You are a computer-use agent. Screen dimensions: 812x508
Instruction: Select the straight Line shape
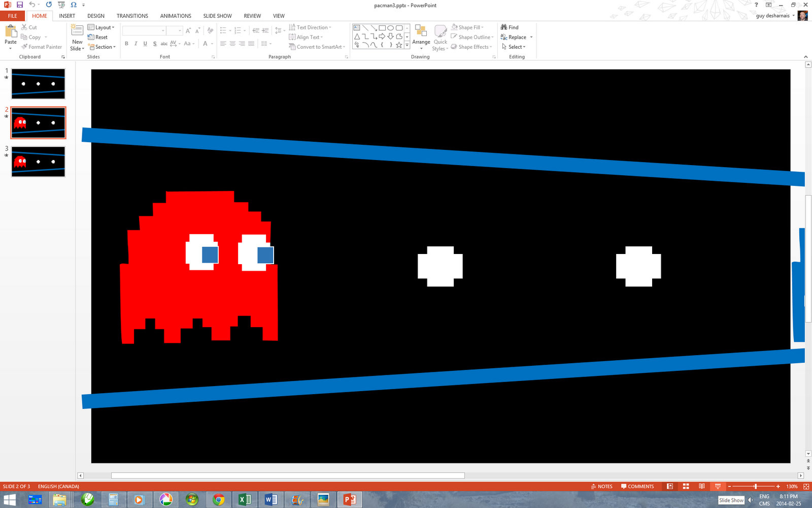(365, 27)
